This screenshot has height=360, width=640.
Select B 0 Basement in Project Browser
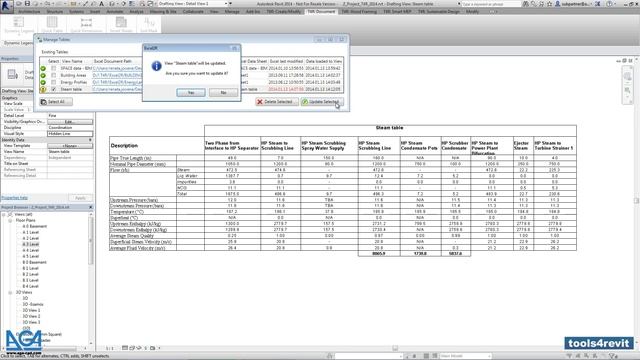tap(34, 262)
